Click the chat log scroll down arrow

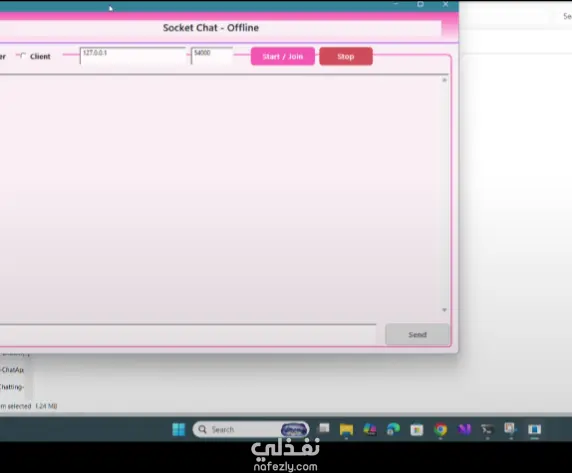444,310
